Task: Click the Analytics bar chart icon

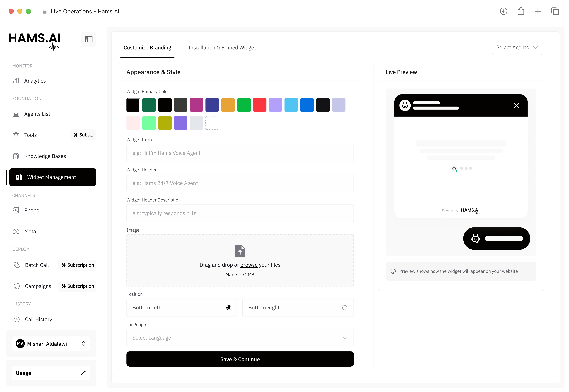Action: [16, 81]
